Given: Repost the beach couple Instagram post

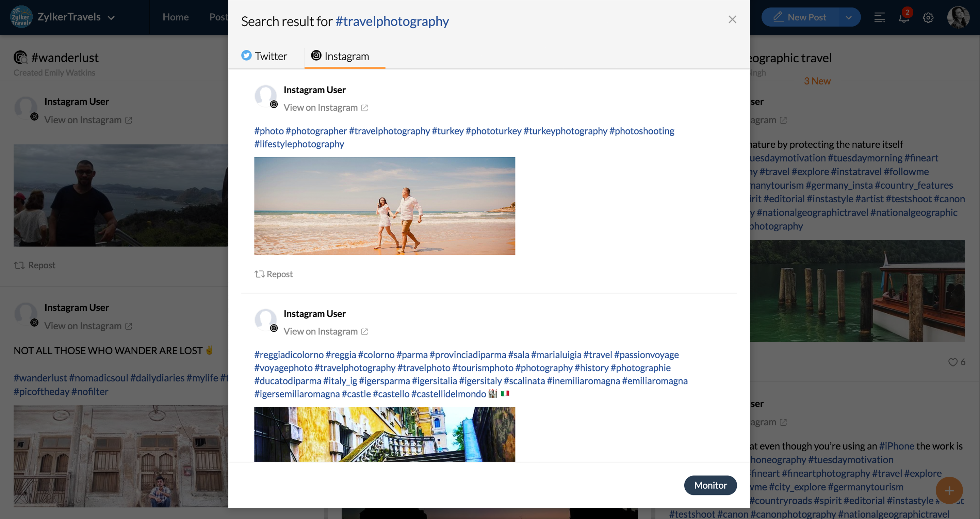Looking at the screenshot, I should [274, 274].
